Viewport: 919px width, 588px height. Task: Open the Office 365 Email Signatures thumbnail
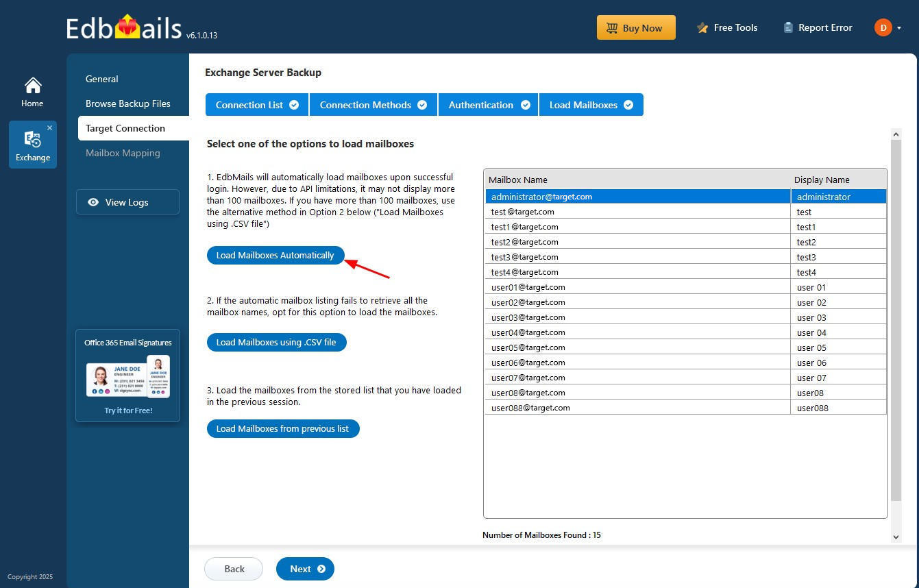pos(128,376)
